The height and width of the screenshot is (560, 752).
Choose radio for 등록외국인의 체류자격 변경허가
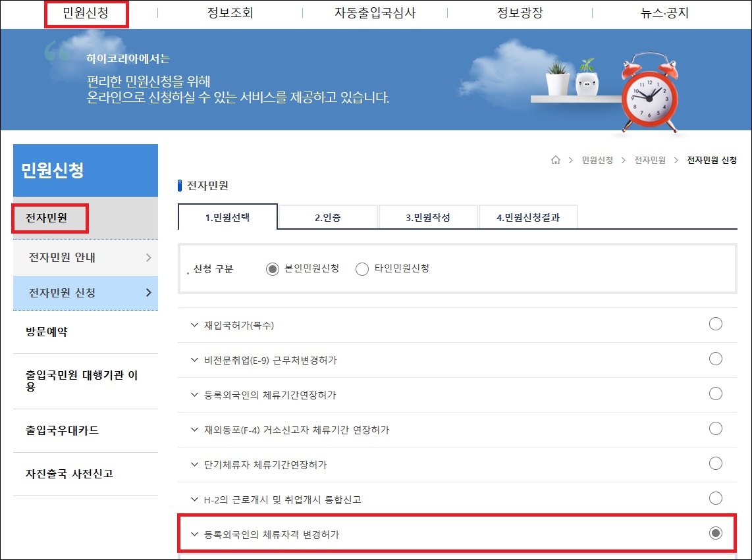coord(716,533)
